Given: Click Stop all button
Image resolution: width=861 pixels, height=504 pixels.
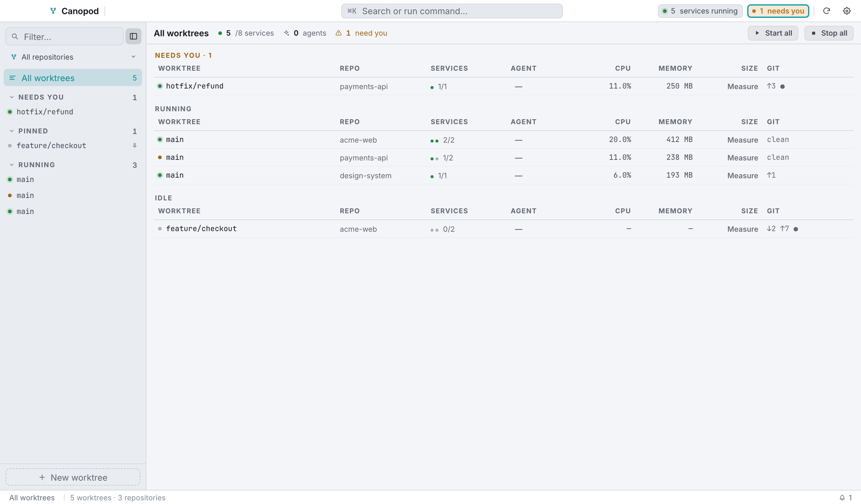Looking at the screenshot, I should [828, 33].
